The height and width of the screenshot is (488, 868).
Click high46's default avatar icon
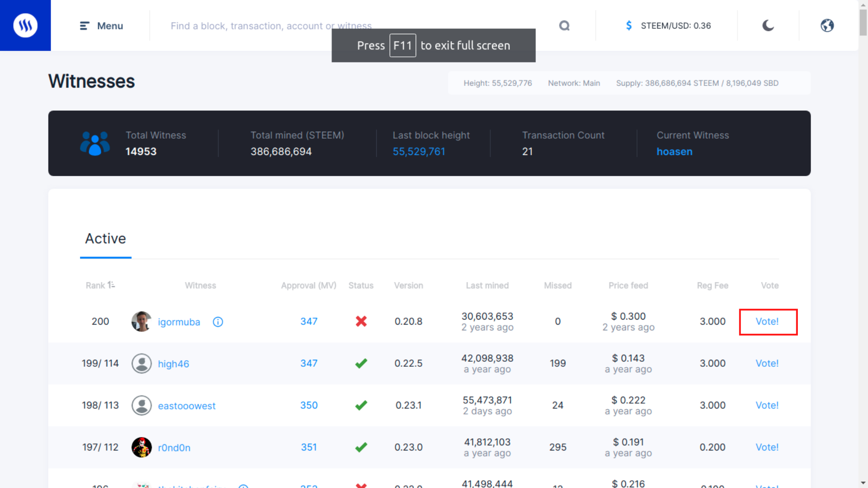pyautogui.click(x=141, y=363)
